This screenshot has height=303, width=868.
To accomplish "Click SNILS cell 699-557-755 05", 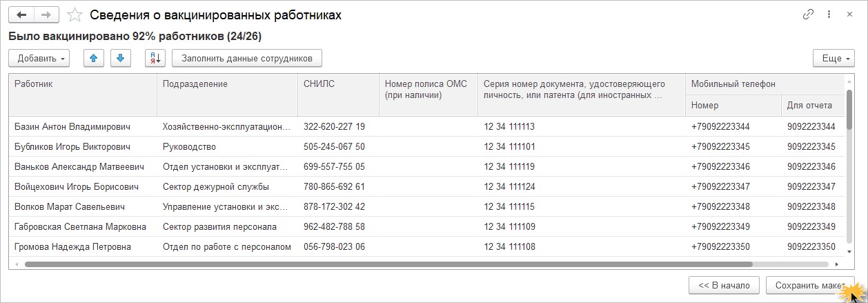I will 339,166.
